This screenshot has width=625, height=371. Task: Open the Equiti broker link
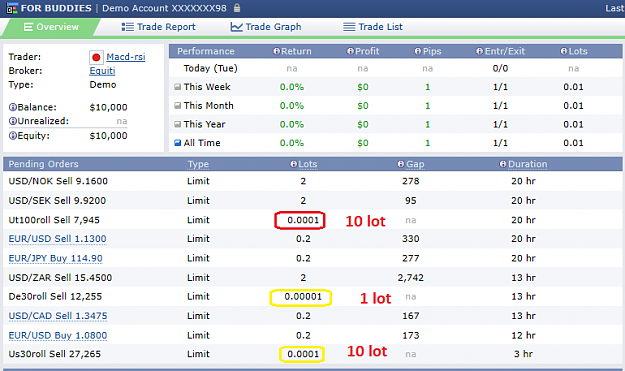[x=102, y=71]
